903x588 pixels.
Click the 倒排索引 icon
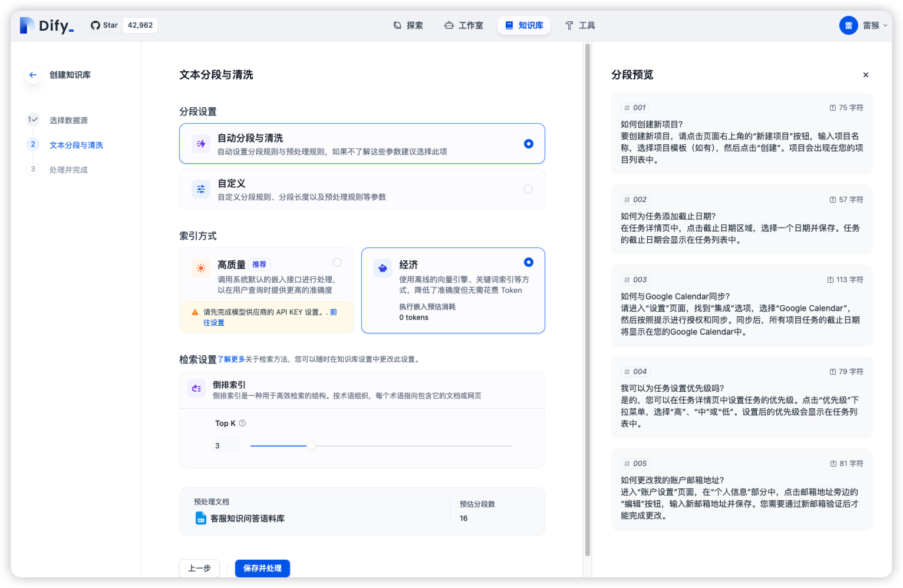pos(196,388)
